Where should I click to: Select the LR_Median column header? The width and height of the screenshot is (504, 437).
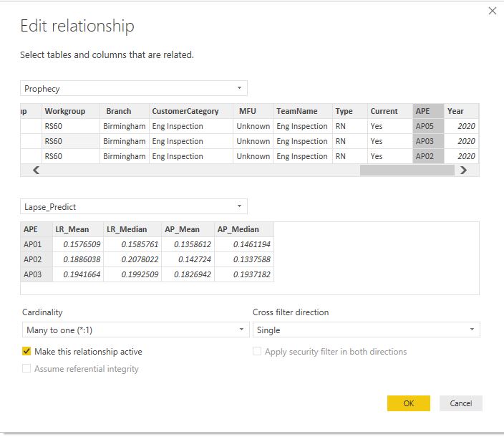tap(132, 229)
